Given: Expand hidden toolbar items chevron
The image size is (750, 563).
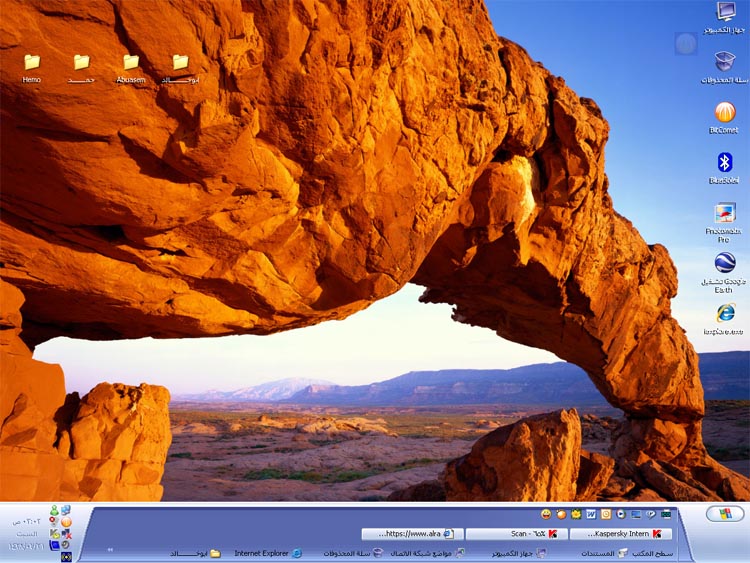Looking at the screenshot, I should (110, 550).
